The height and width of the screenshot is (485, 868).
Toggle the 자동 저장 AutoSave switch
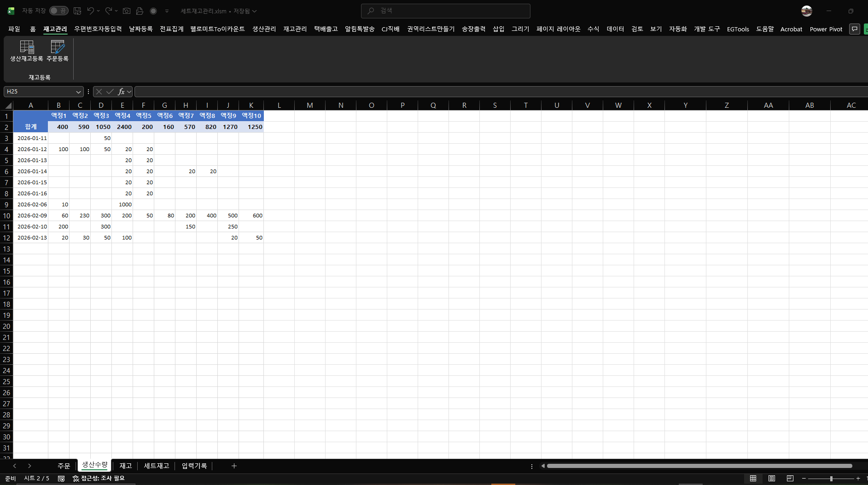tap(58, 11)
